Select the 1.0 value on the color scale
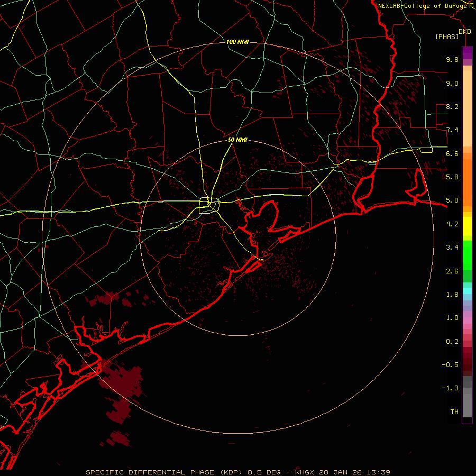 [452, 318]
